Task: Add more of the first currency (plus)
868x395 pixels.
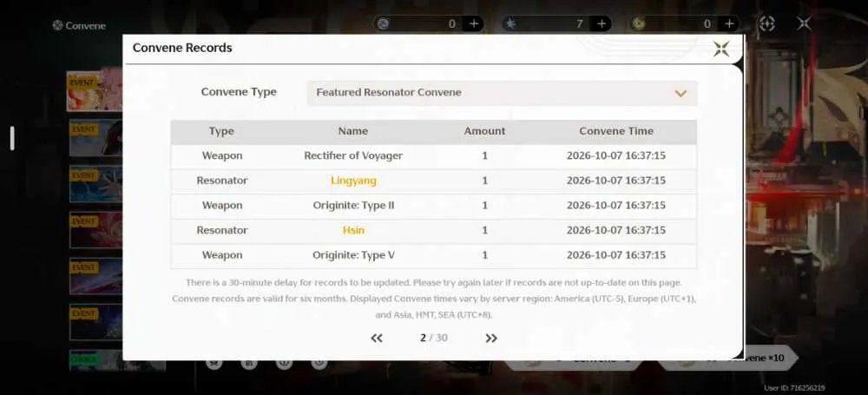Action: coord(474,23)
